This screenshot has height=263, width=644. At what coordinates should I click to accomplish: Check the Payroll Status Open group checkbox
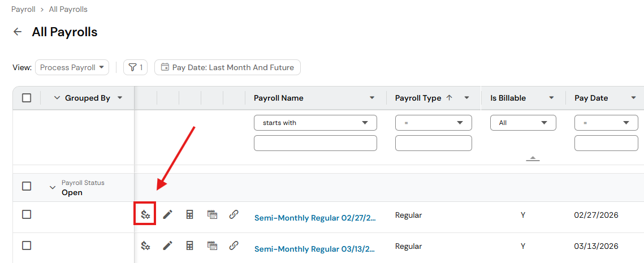[27, 186]
